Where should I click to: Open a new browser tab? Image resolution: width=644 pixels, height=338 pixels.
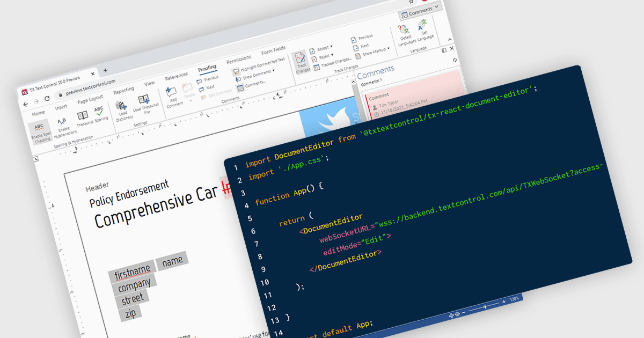click(x=105, y=70)
